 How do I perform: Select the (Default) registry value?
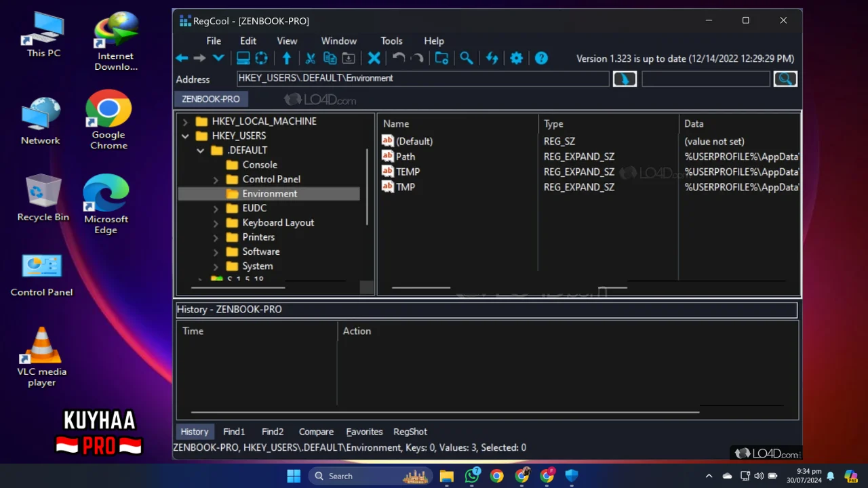tap(414, 142)
